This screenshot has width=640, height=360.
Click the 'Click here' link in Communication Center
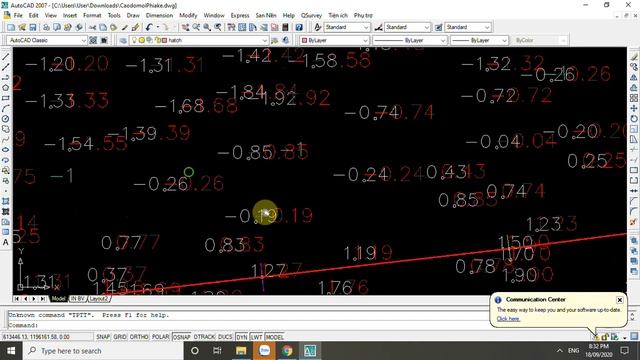tap(508, 319)
